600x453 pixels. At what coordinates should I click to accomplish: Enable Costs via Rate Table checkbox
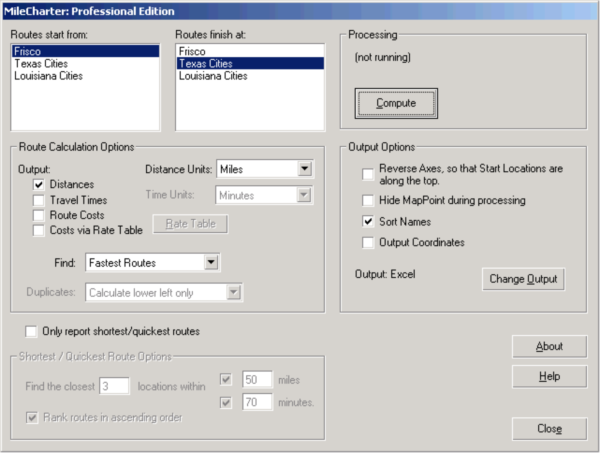point(38,230)
